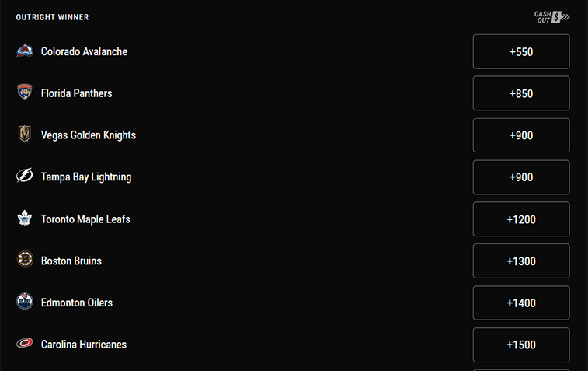Pick Tampa Bay Lightning +900 odds

[x=521, y=177]
